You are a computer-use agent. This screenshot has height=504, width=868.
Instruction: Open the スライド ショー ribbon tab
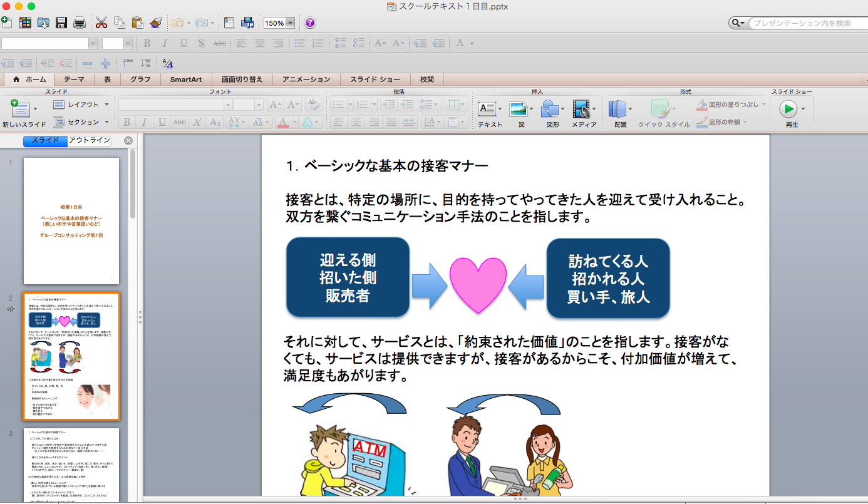[x=375, y=80]
